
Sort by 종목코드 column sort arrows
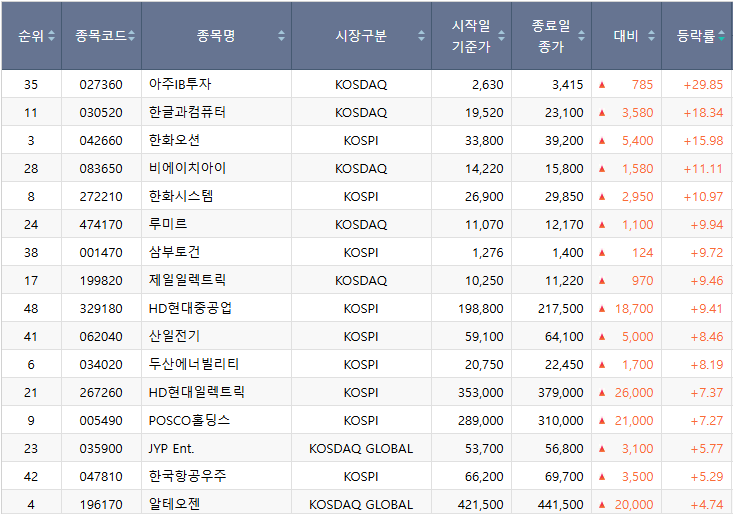point(131,36)
